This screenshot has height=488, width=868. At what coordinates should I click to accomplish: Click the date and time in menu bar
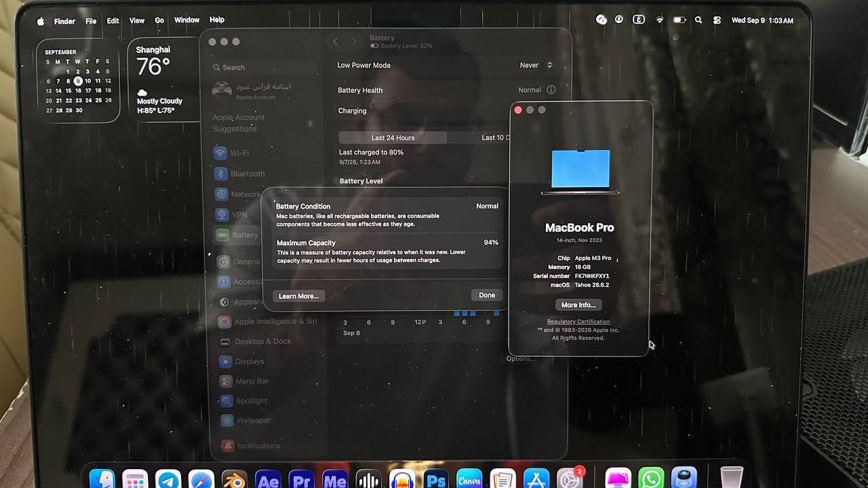[762, 20]
